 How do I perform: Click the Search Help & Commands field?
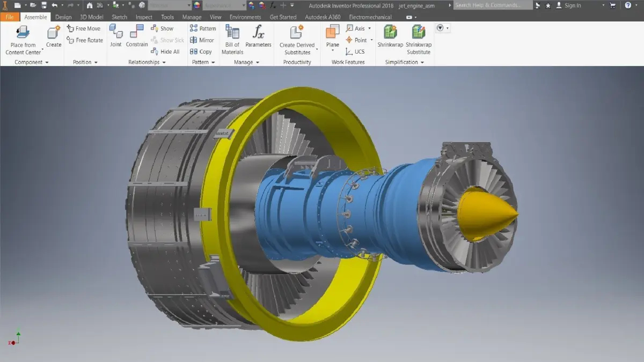click(493, 5)
